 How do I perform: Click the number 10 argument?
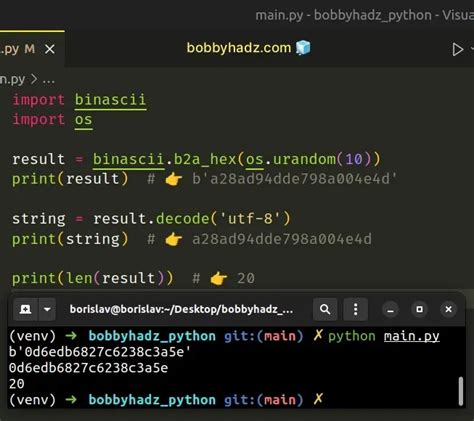(354, 159)
